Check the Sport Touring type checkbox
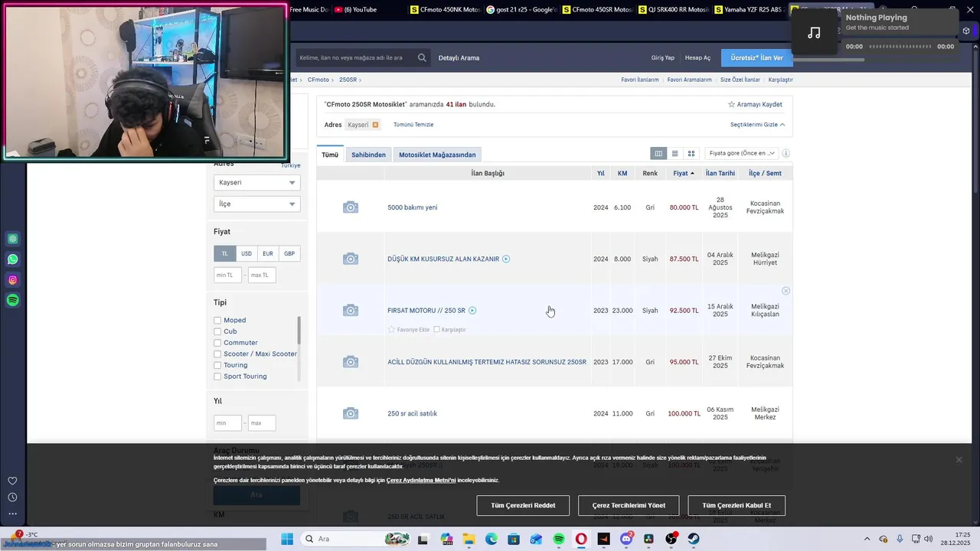Viewport: 980px width, 551px height. click(x=217, y=377)
